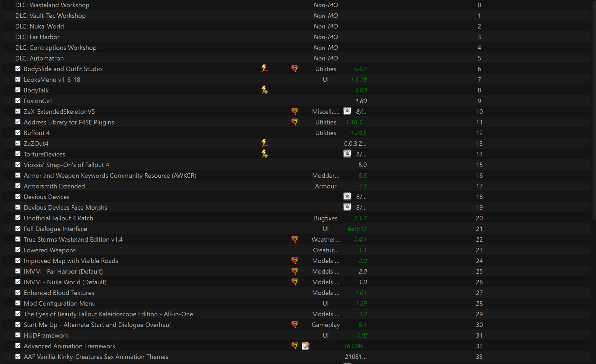Screen dimensions: 596x364
Task: Click heart icon for Start Me Up
Action: coord(295,324)
